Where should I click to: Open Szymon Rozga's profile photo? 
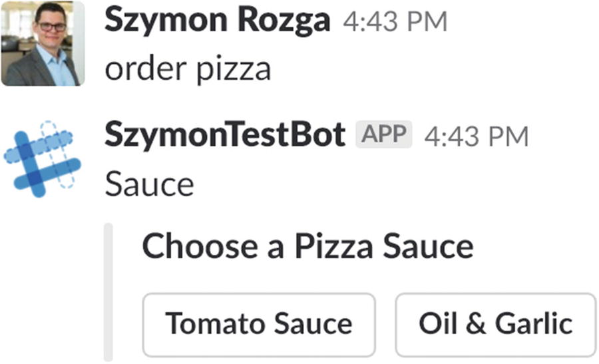[43, 43]
